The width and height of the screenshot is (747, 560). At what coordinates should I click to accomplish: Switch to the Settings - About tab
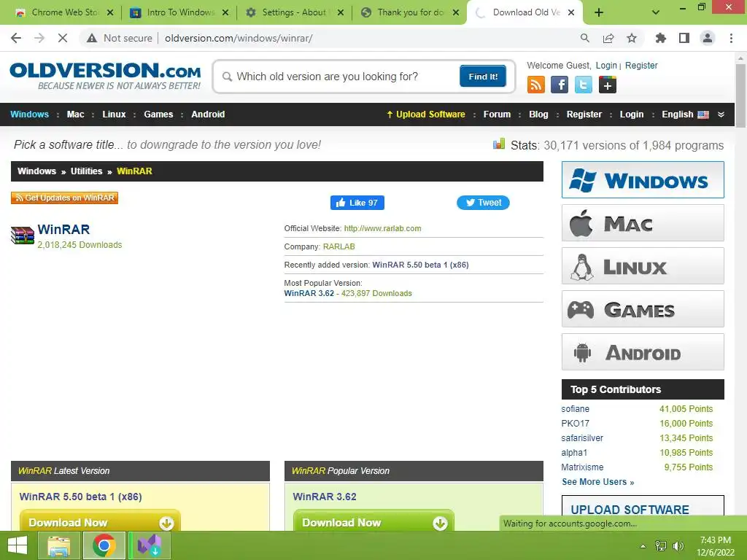tap(294, 12)
